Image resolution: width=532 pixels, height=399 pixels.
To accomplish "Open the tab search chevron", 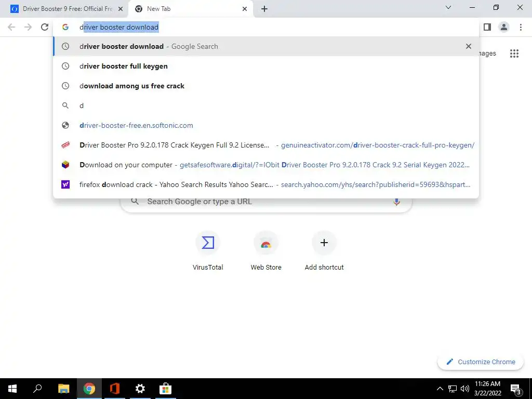I will pos(448,7).
